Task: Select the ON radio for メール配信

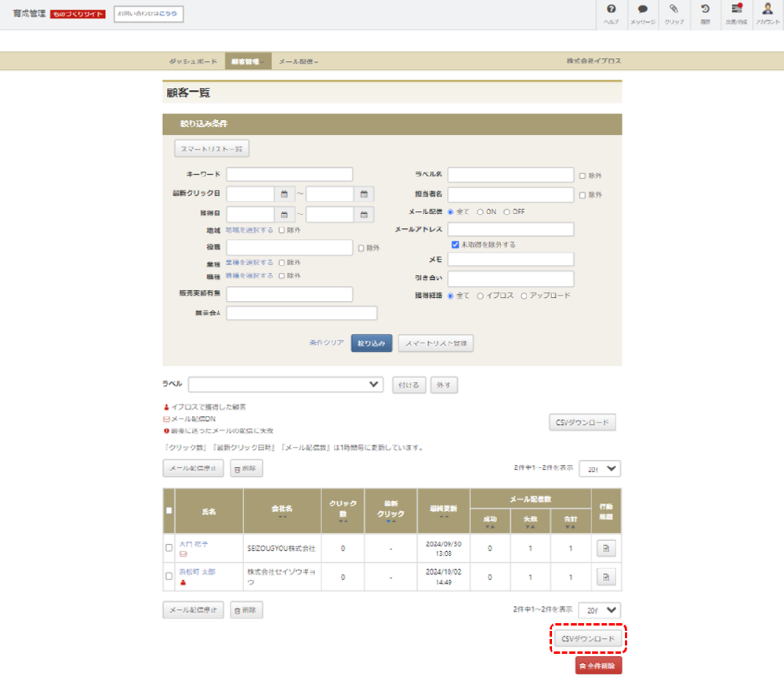Action: click(x=480, y=212)
